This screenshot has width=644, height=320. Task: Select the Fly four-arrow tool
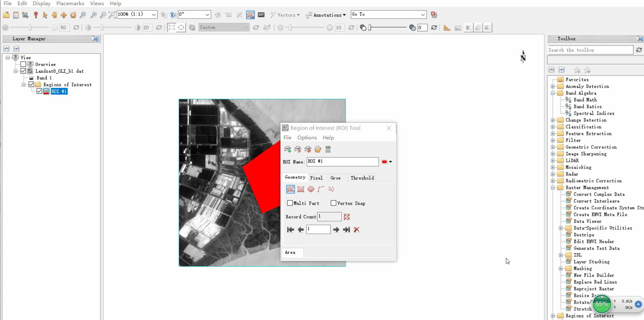coord(64,15)
